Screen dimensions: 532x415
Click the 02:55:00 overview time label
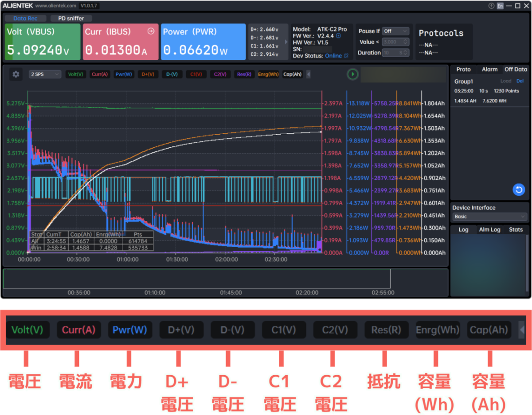383,293
